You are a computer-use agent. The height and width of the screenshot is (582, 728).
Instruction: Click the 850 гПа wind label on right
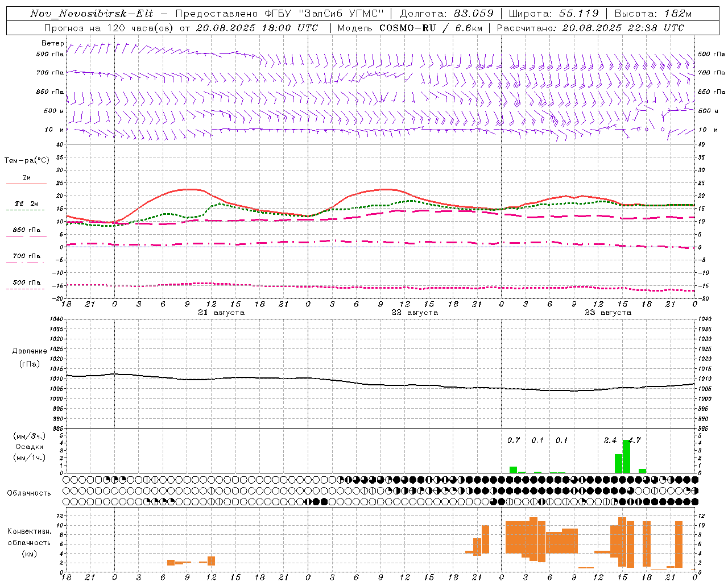coord(712,92)
